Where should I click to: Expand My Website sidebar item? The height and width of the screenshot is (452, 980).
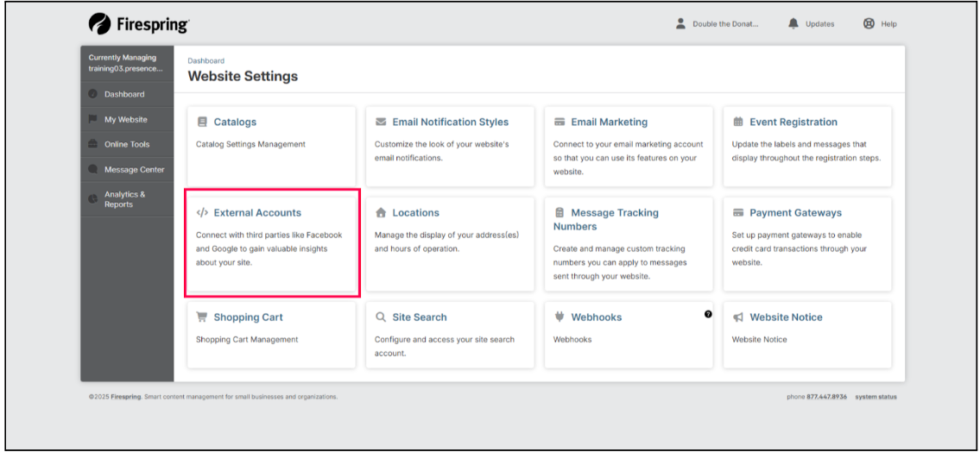[x=125, y=120]
